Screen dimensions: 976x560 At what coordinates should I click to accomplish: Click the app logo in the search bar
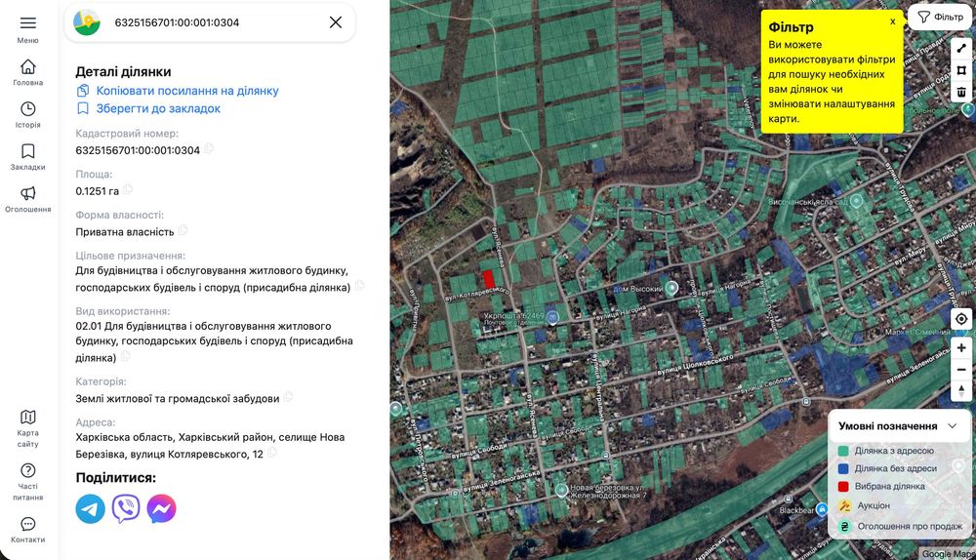(87, 22)
